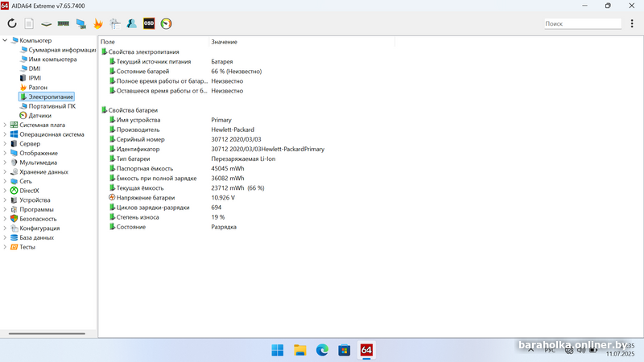Select the Текущая ёмкость row
644x362 pixels.
(187, 188)
